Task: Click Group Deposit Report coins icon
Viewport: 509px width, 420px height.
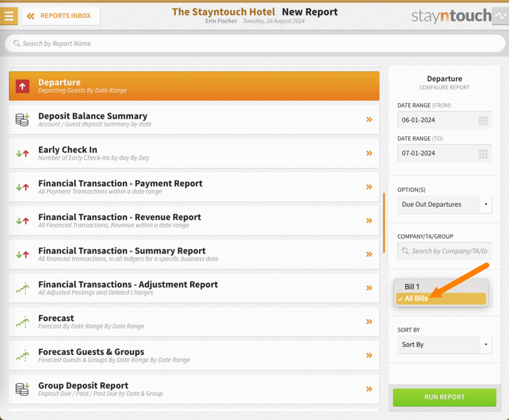Action: [22, 389]
